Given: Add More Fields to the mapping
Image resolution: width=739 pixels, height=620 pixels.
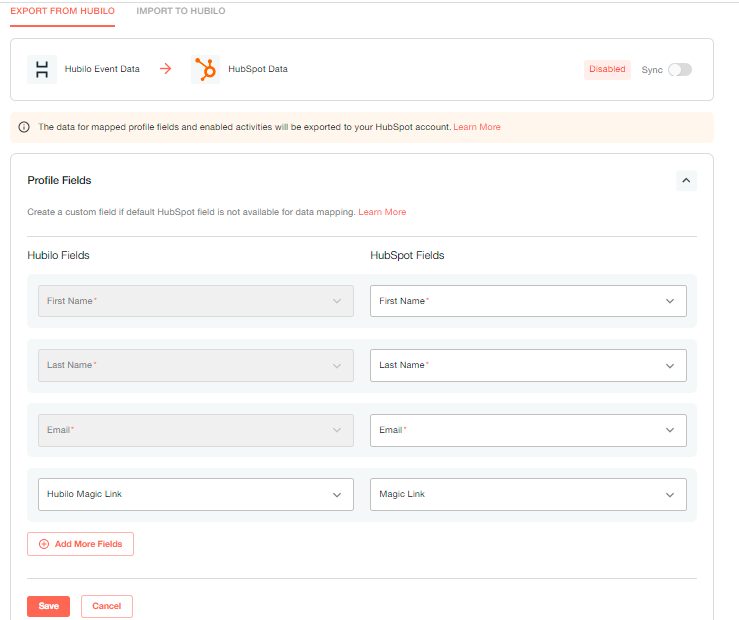Looking at the screenshot, I should [x=81, y=544].
